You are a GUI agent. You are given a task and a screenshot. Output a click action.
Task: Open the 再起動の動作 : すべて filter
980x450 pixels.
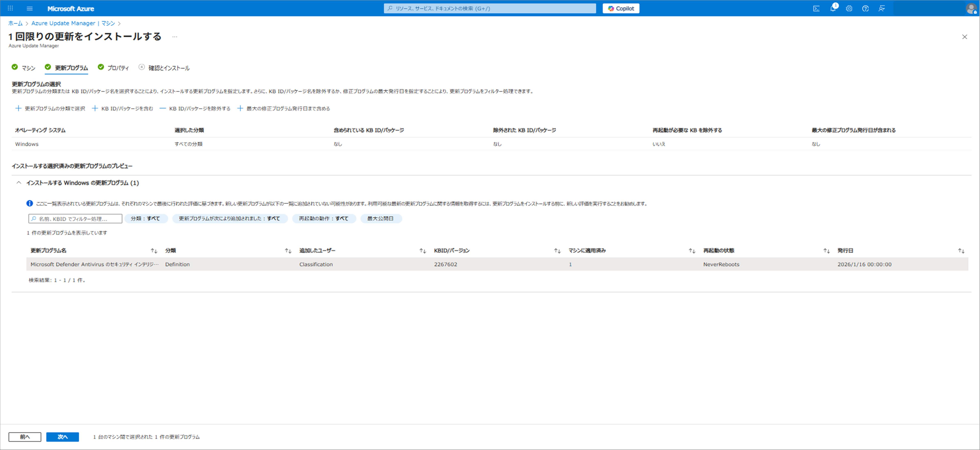(x=323, y=219)
